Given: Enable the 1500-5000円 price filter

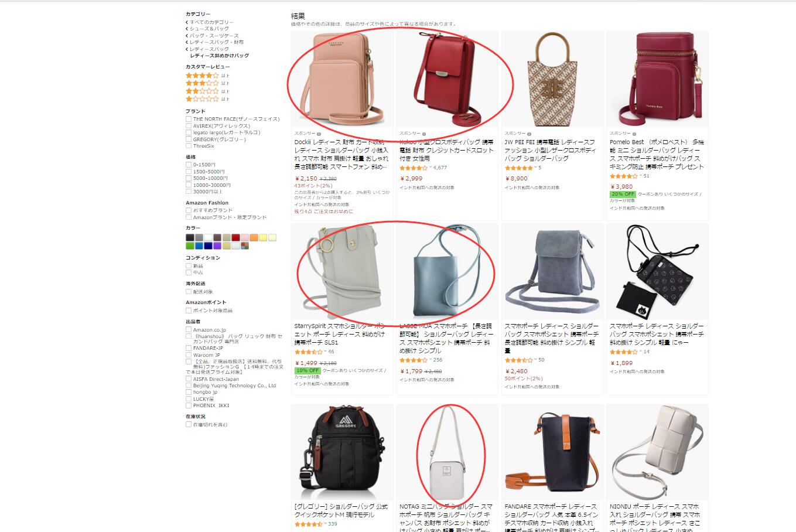Looking at the screenshot, I should pos(189,172).
